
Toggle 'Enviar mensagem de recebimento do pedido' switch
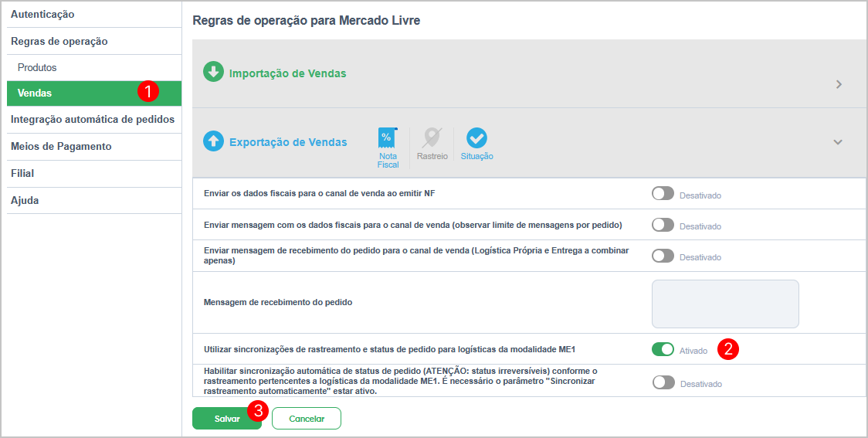pos(663,256)
